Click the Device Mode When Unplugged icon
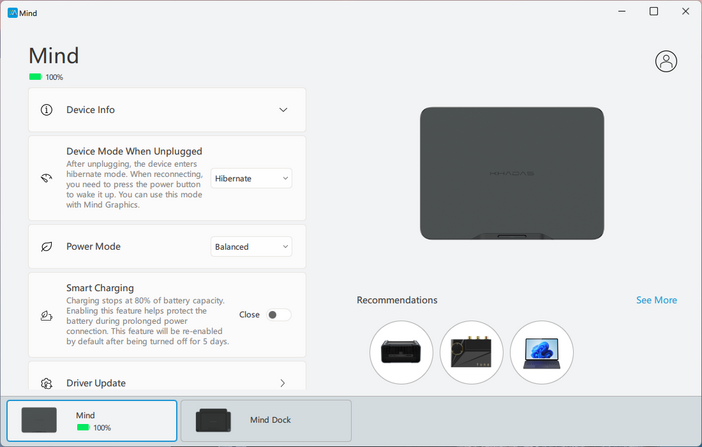 (47, 178)
